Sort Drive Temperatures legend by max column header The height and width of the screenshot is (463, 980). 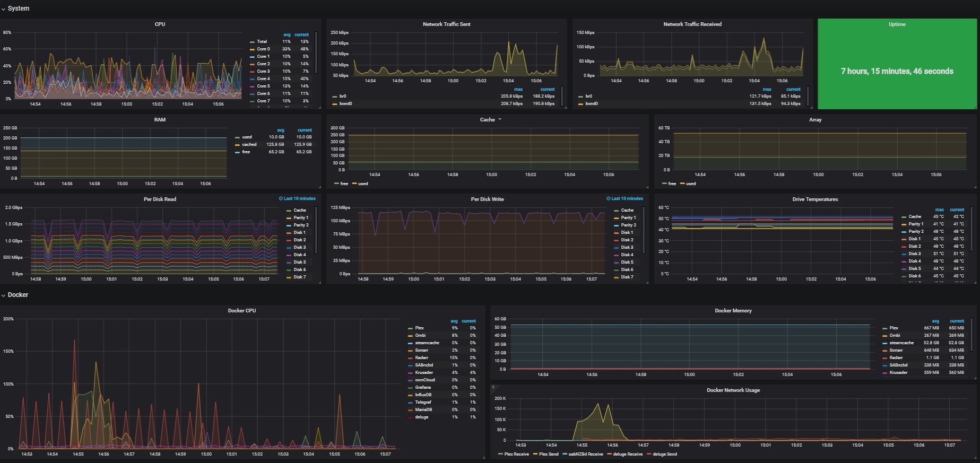pos(939,209)
